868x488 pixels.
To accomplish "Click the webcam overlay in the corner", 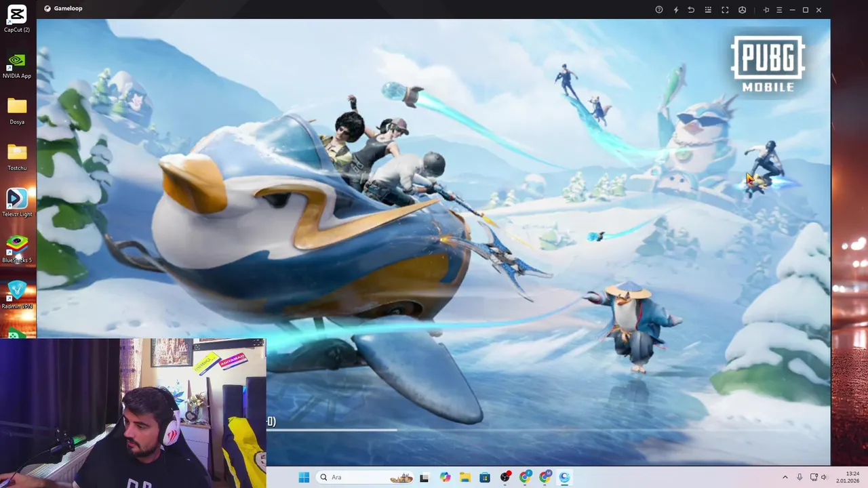I will pos(133,413).
